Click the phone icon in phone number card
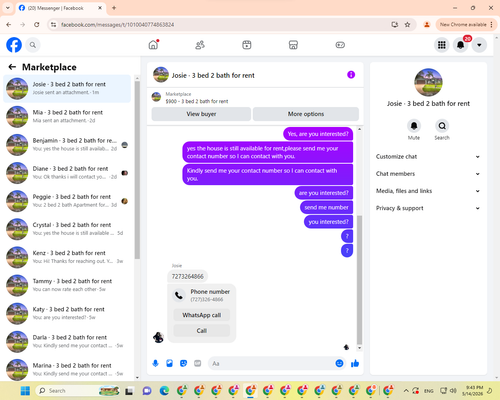 [179, 295]
